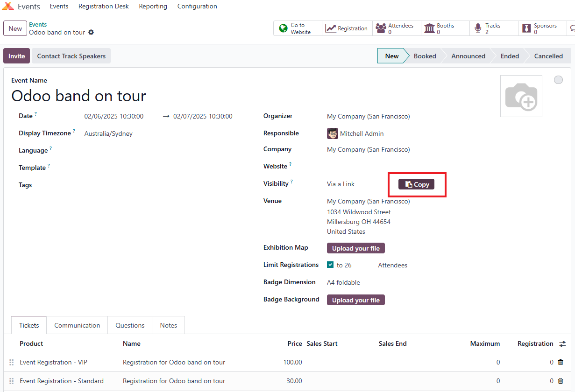Screen dimensions: 575x392
Task: Open the Template field dropdown
Action: (x=166, y=168)
